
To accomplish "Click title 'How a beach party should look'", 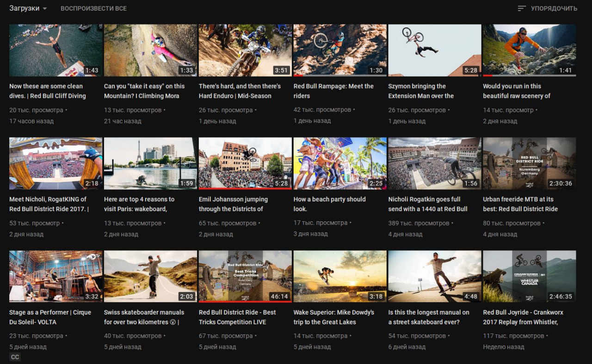I will pos(329,204).
